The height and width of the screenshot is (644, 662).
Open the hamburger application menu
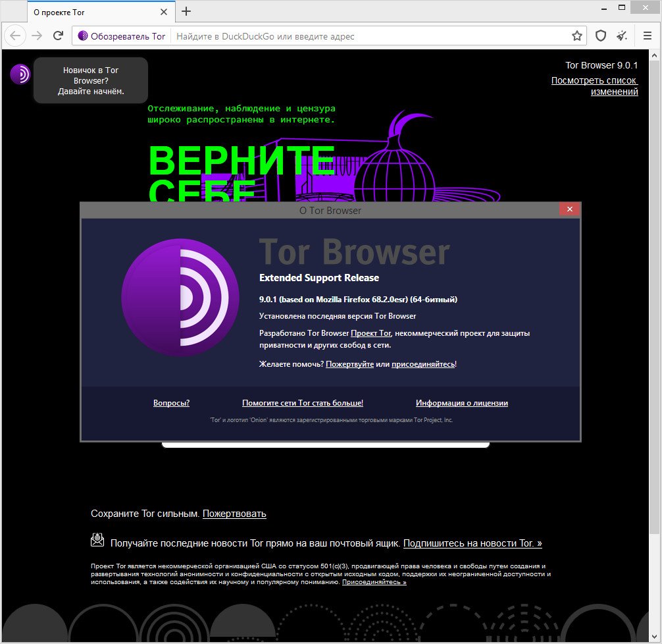coord(648,36)
